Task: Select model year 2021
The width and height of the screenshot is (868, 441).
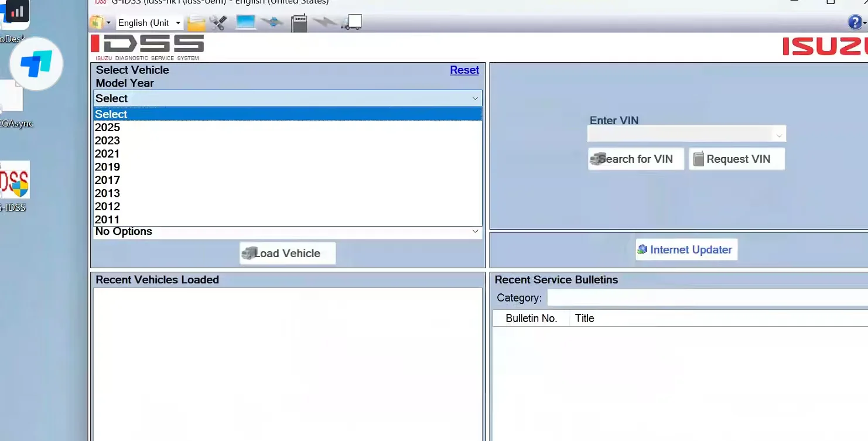Action: [x=288, y=154]
